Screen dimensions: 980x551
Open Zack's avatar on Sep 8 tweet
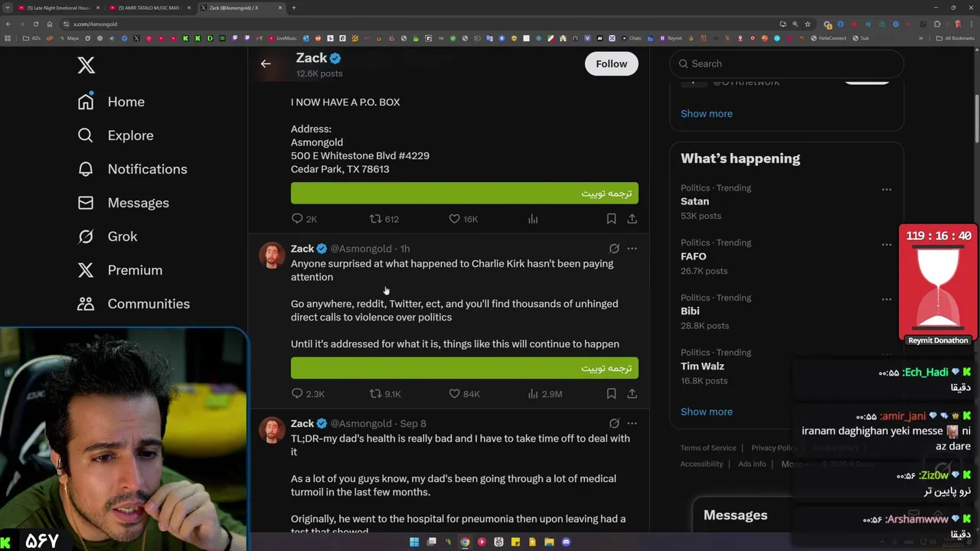coord(272,430)
